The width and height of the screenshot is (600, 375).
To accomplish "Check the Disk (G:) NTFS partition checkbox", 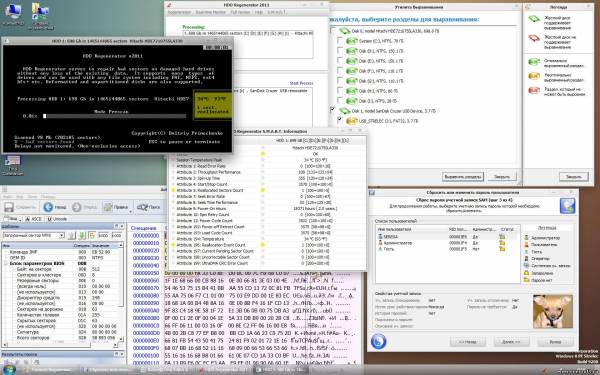I will click(340, 80).
